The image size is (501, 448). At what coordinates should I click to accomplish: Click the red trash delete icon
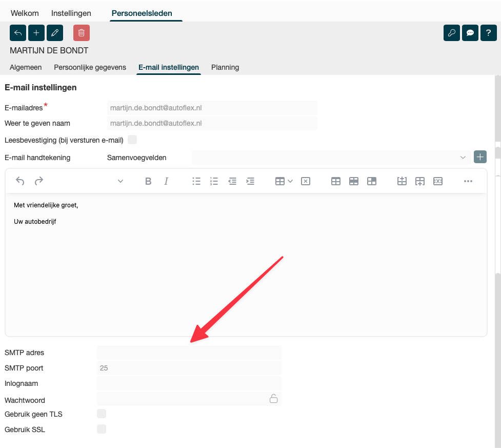pyautogui.click(x=82, y=33)
